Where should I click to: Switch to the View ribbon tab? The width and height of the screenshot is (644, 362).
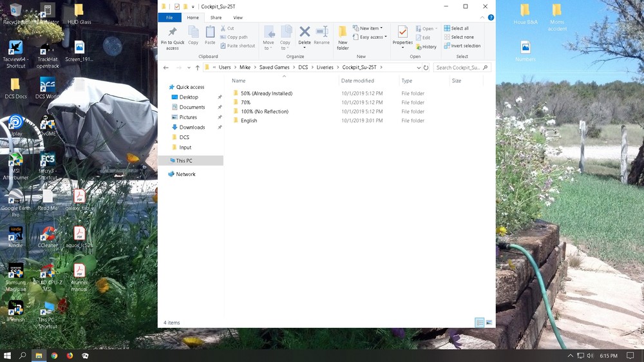(x=238, y=17)
